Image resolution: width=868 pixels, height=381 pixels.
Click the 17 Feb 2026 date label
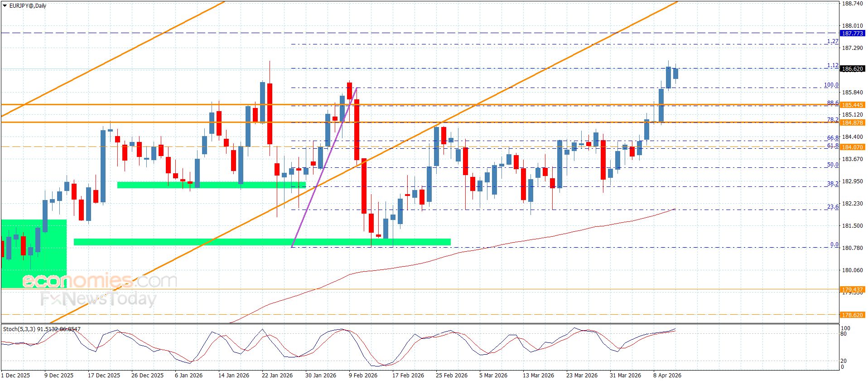pos(408,376)
